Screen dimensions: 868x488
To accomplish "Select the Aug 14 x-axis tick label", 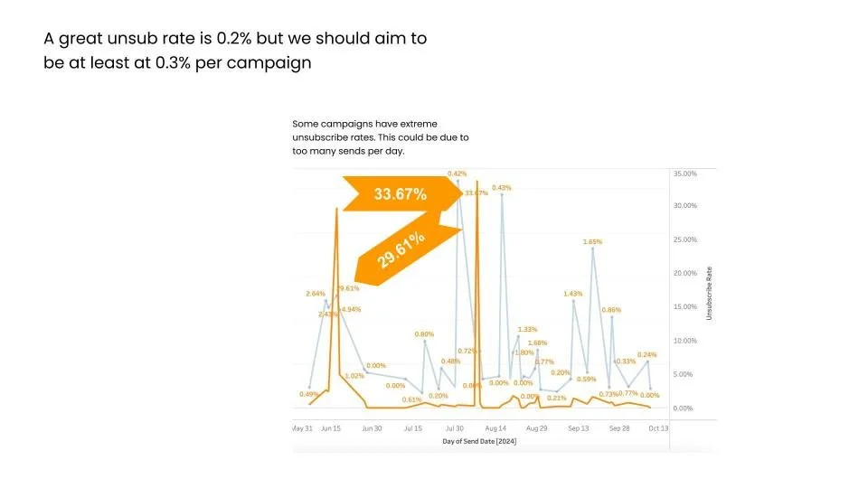I will pyautogui.click(x=495, y=428).
